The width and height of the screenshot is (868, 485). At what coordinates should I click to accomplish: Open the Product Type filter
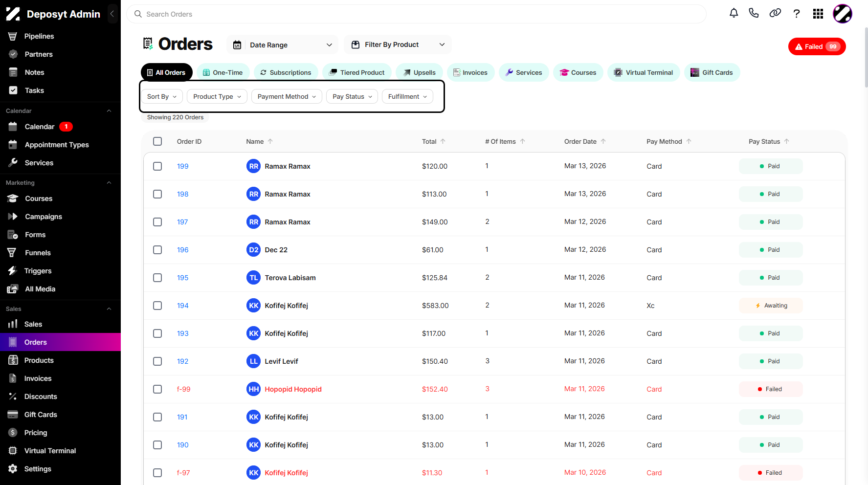[x=217, y=96]
